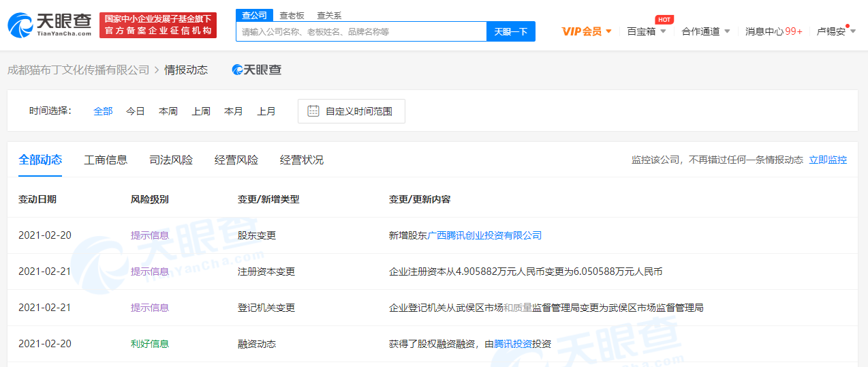Image resolution: width=868 pixels, height=367 pixels.
Task: Filter time range by 本周
Action: (168, 111)
